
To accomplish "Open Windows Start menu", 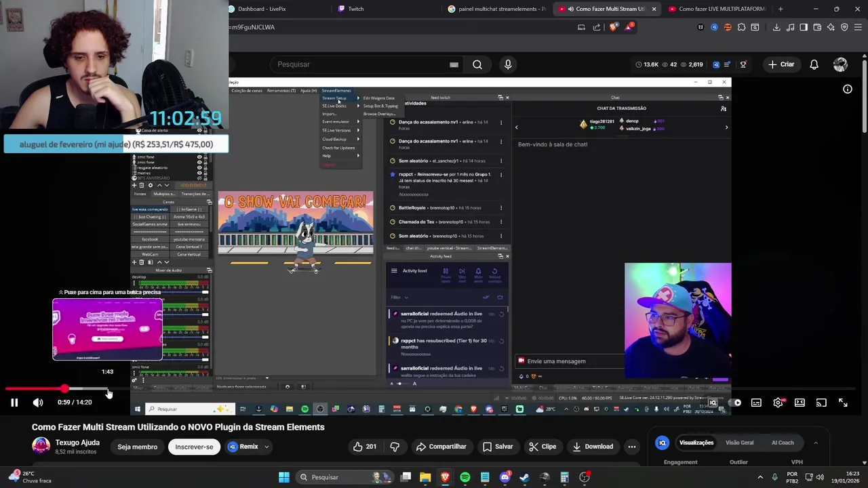I will click(284, 477).
